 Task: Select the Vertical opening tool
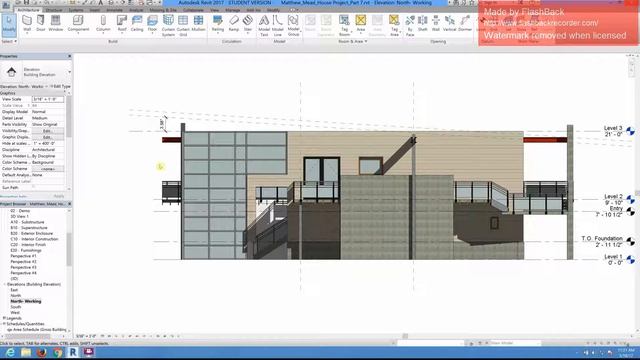point(449,23)
